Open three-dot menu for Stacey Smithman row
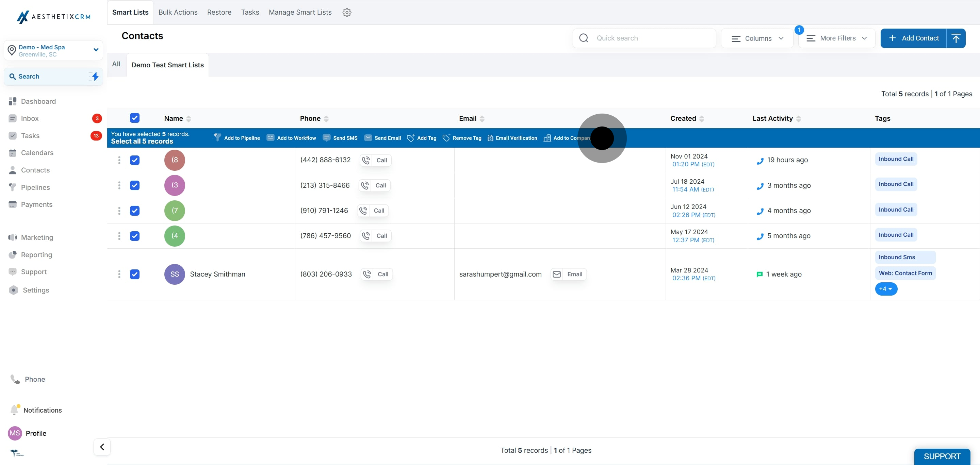The height and width of the screenshot is (465, 980). pos(119,274)
